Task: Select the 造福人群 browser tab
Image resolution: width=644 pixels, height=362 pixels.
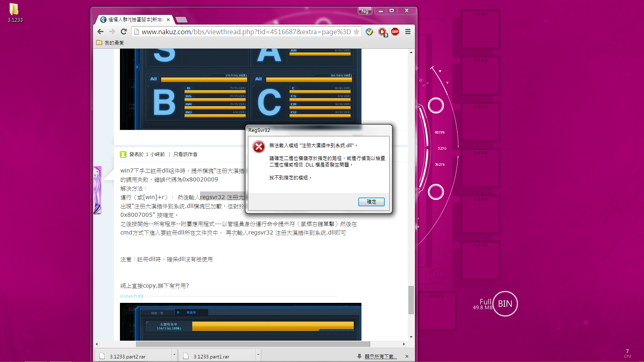Action: (135, 20)
